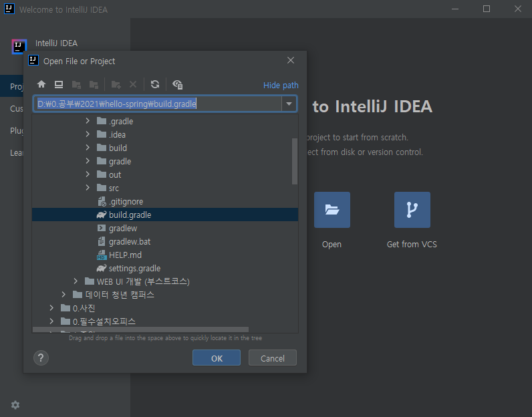Image resolution: width=532 pixels, height=417 pixels.
Task: Toggle show hidden files icon
Action: pos(178,84)
